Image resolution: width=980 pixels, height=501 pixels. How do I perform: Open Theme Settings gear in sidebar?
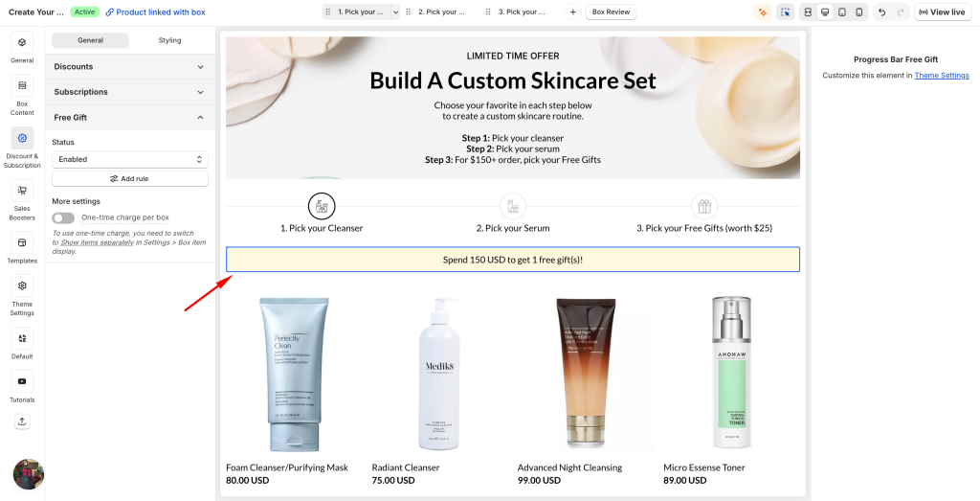point(22,285)
